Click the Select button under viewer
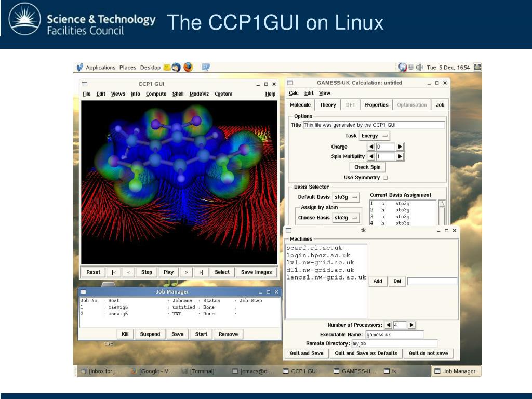The height and width of the screenshot is (399, 532). pos(222,272)
